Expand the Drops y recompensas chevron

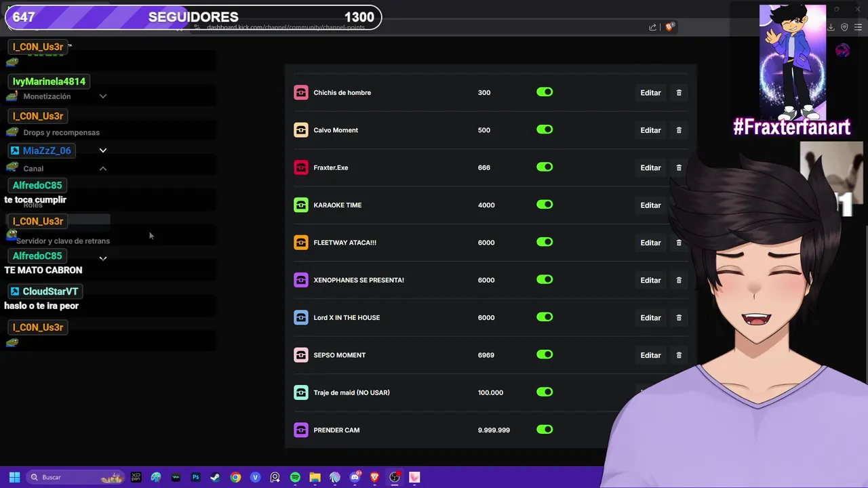tap(103, 150)
